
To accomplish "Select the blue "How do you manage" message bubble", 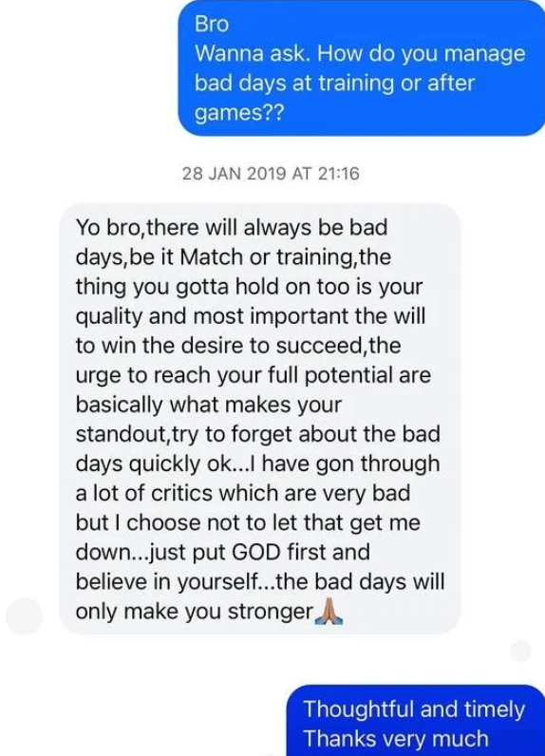I will pyautogui.click(x=362, y=68).
